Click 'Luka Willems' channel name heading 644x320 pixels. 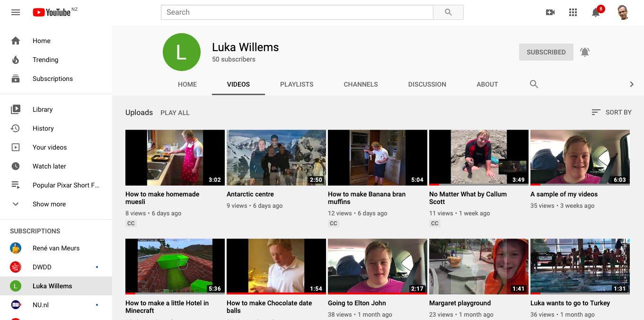(245, 47)
